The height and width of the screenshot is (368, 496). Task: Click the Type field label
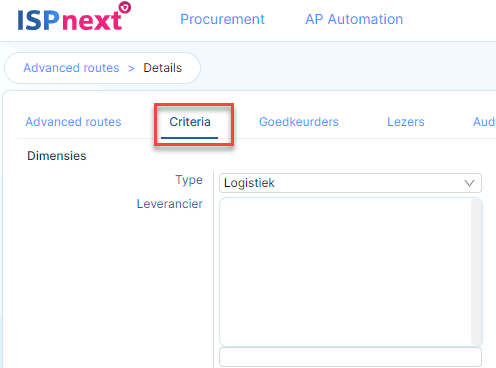[x=189, y=180]
